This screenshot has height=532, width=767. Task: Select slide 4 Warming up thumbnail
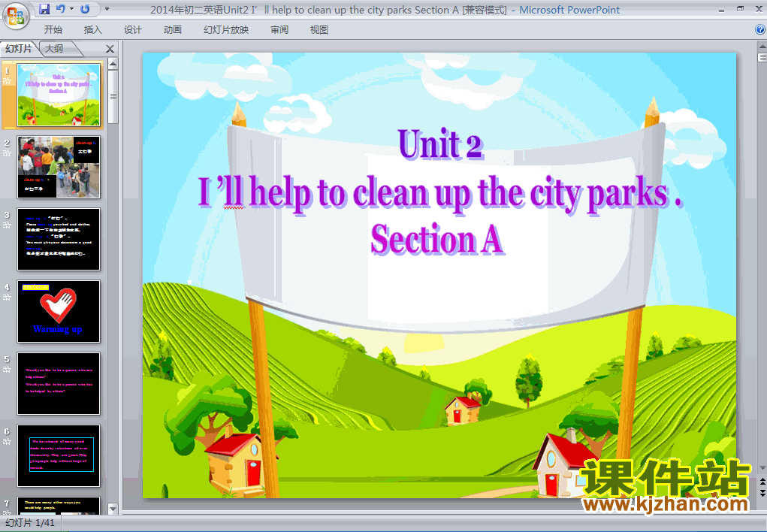point(59,311)
